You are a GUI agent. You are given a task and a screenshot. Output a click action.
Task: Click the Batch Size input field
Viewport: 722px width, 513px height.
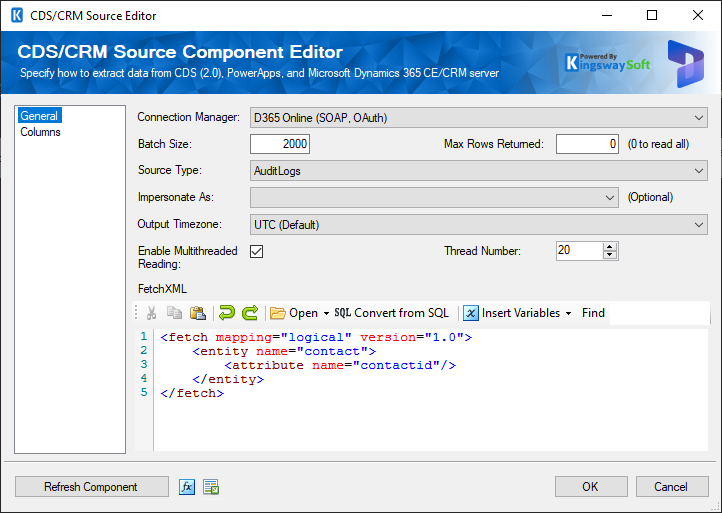tap(280, 144)
